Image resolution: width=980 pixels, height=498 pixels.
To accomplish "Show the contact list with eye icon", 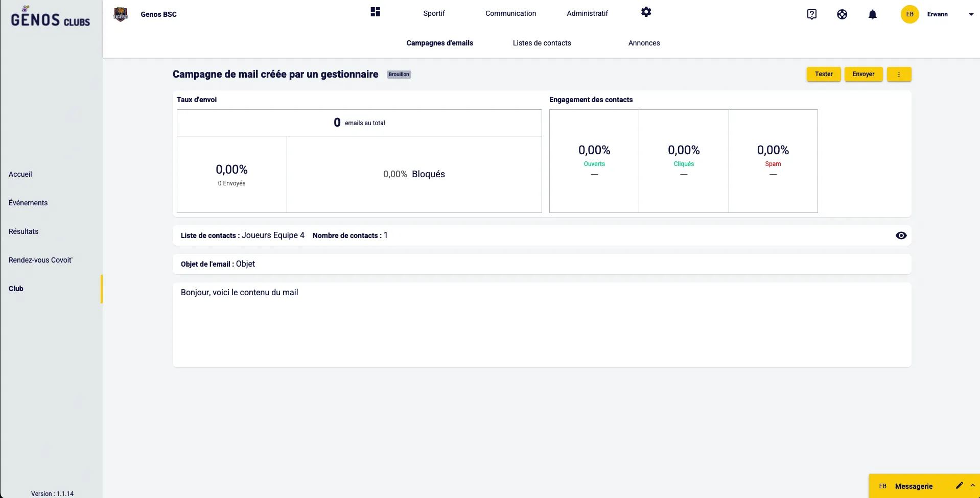I will [x=901, y=235].
